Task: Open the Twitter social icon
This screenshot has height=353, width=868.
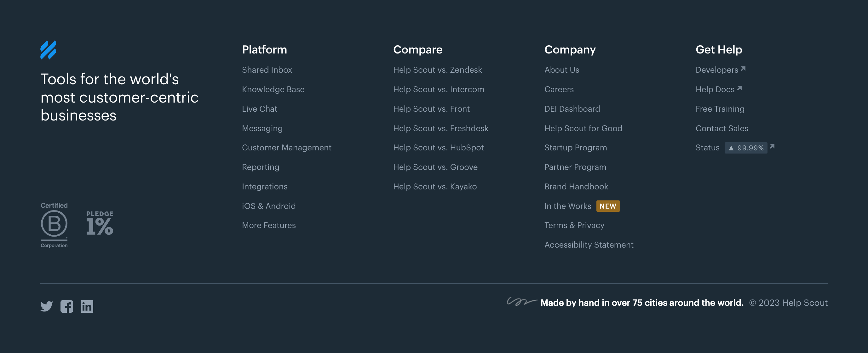Action: [x=47, y=306]
